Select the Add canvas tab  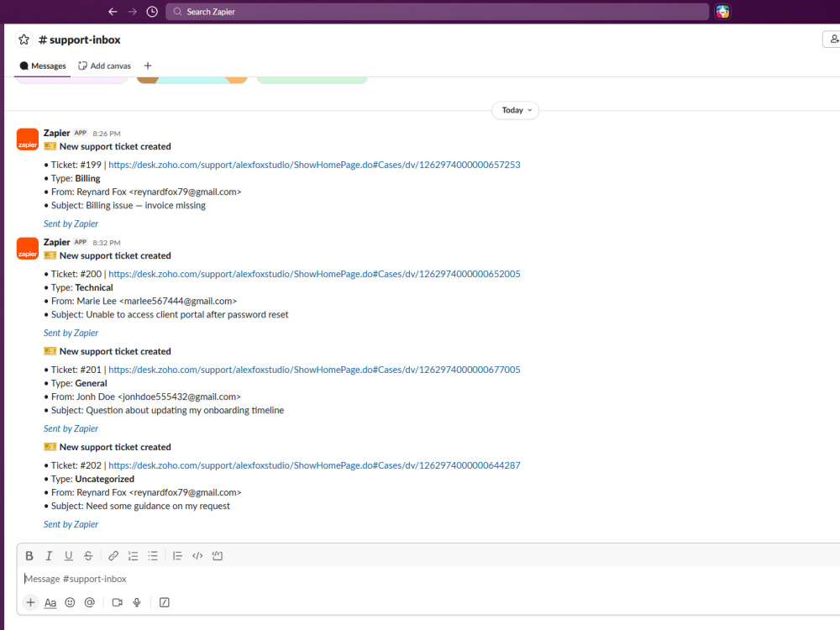coord(104,66)
